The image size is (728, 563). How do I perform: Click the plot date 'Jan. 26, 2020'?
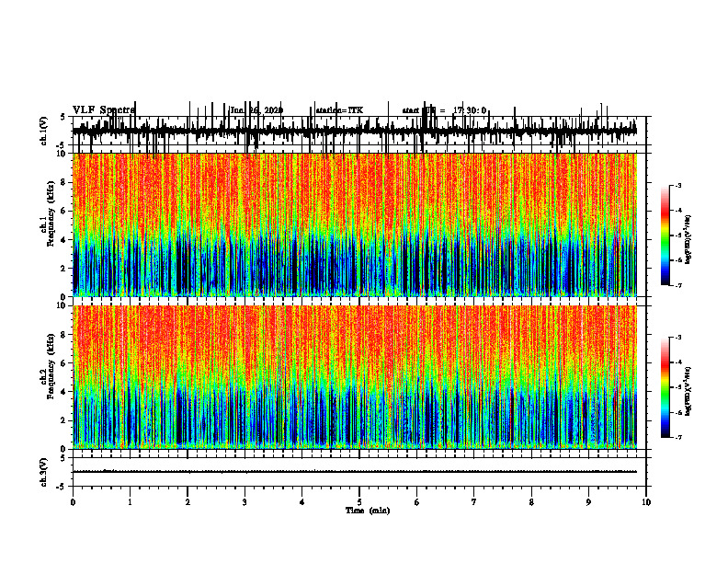[256, 110]
